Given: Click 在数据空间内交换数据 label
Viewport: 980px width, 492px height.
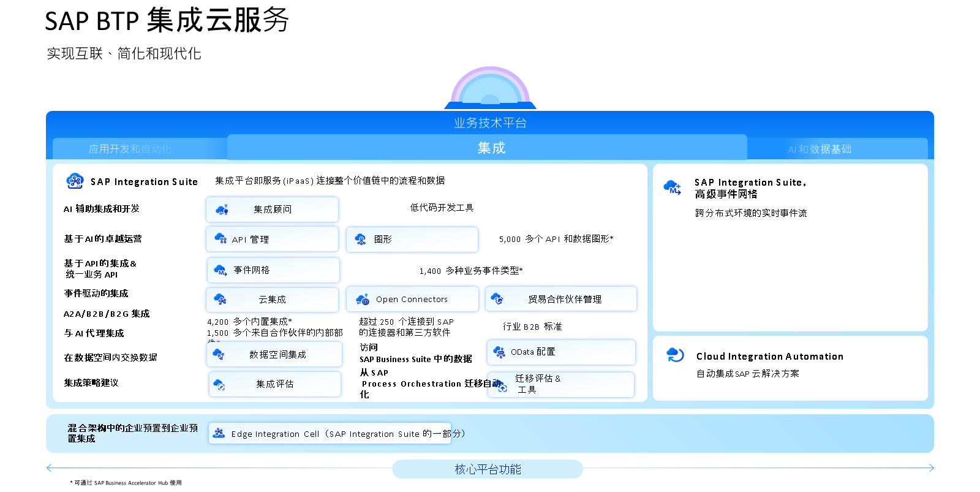Looking at the screenshot, I should click(111, 357).
